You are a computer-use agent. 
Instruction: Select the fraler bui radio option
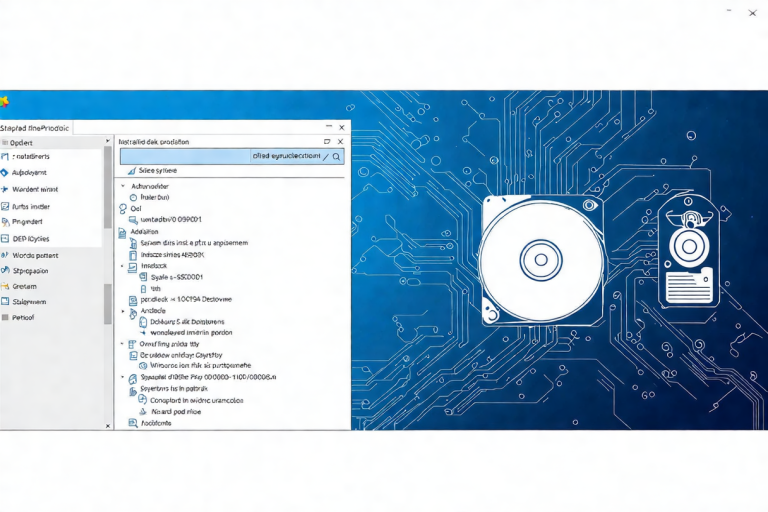(132, 197)
